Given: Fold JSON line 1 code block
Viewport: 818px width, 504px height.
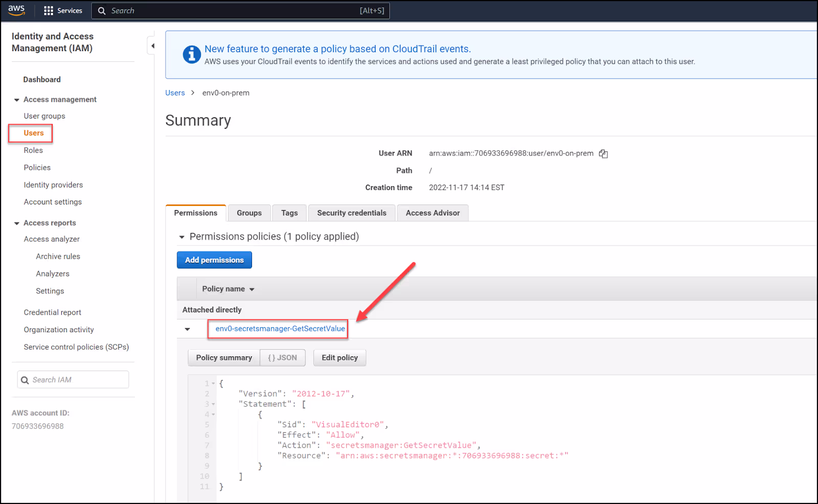Looking at the screenshot, I should pyautogui.click(x=214, y=383).
